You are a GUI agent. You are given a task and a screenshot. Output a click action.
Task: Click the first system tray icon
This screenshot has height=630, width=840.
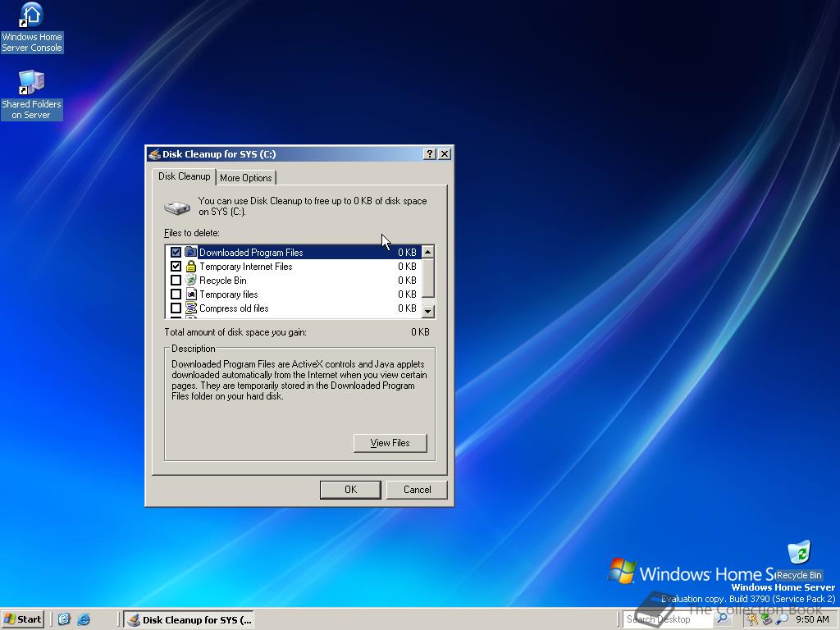753,619
